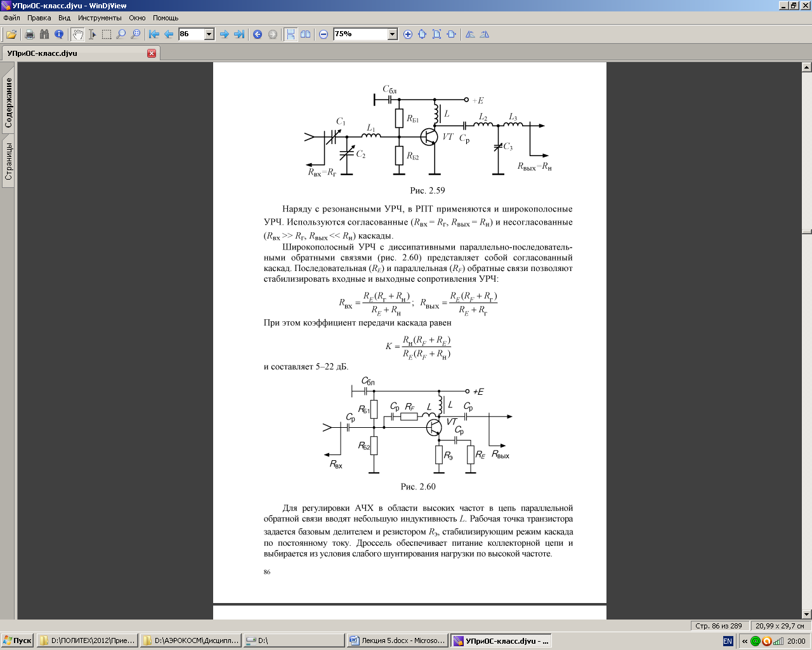
Task: Print the document with the printer icon
Action: pyautogui.click(x=29, y=34)
